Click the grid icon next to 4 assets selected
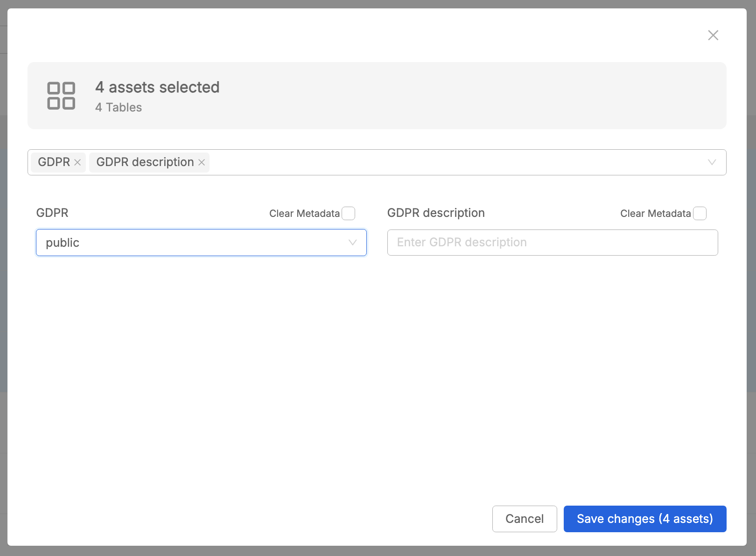 (x=61, y=95)
